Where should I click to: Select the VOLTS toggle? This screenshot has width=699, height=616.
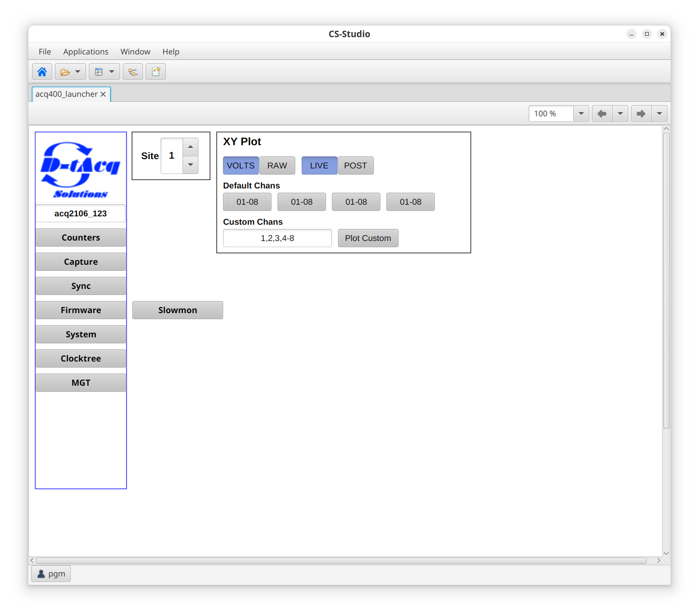coord(241,166)
